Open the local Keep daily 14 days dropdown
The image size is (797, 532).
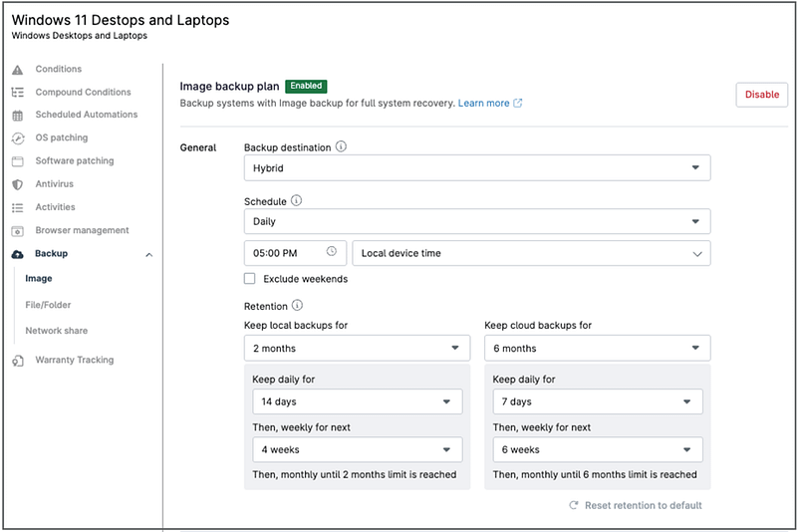358,401
